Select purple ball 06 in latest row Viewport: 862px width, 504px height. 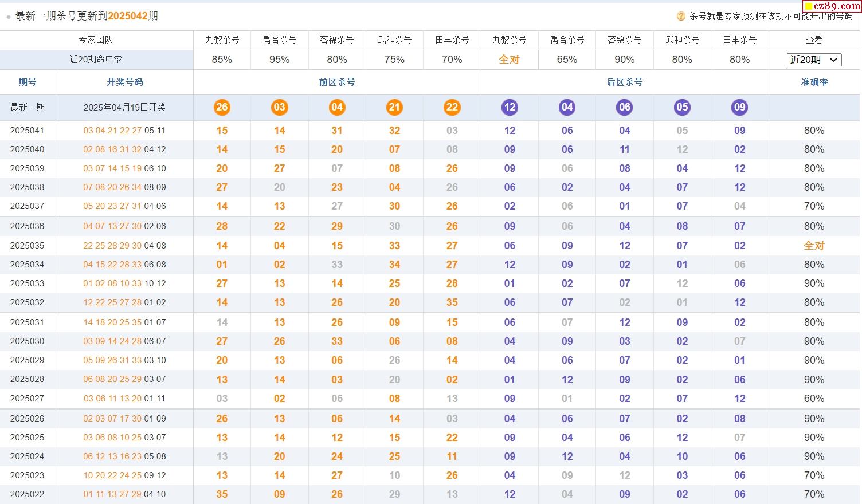pyautogui.click(x=625, y=107)
